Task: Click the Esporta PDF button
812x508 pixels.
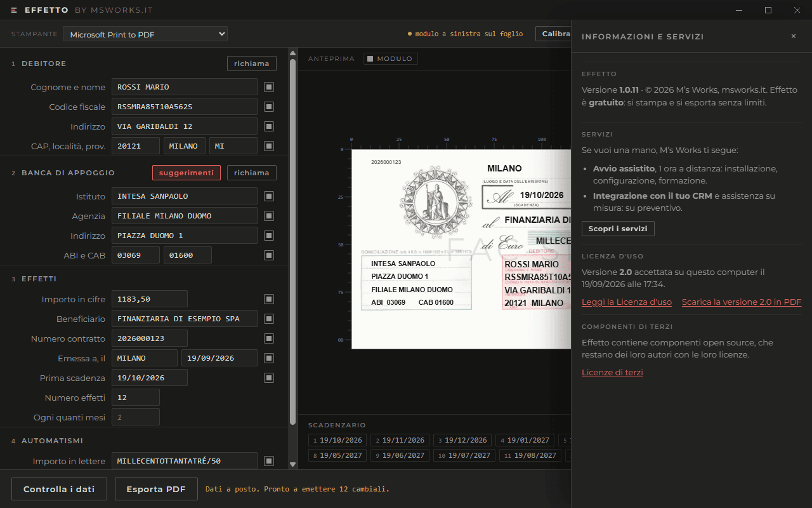Action: [x=156, y=489]
